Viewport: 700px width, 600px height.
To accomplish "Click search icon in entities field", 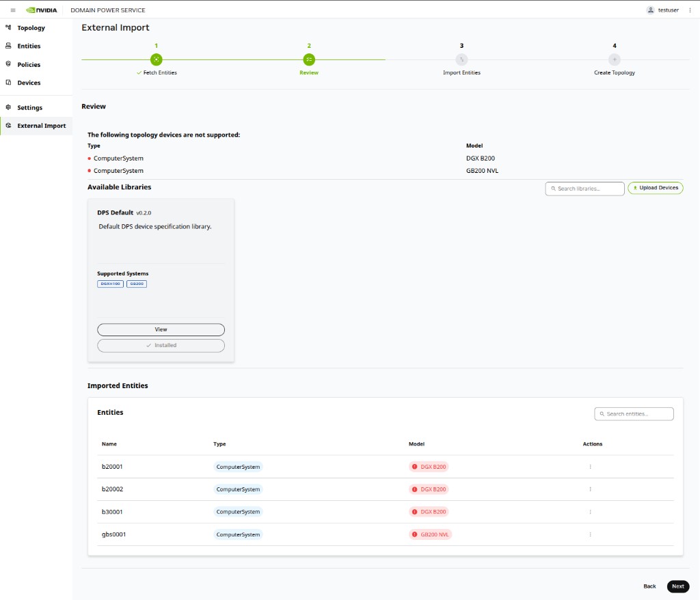I will tap(602, 414).
